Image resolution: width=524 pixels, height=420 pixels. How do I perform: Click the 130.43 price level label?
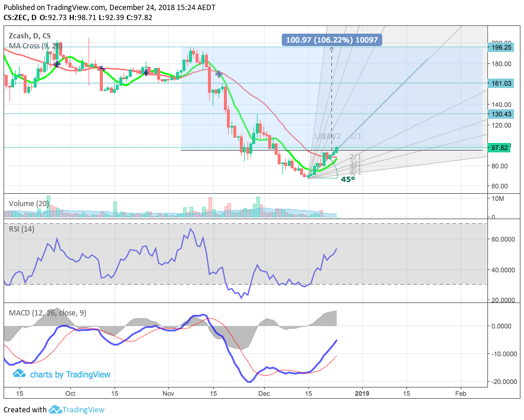tap(501, 114)
